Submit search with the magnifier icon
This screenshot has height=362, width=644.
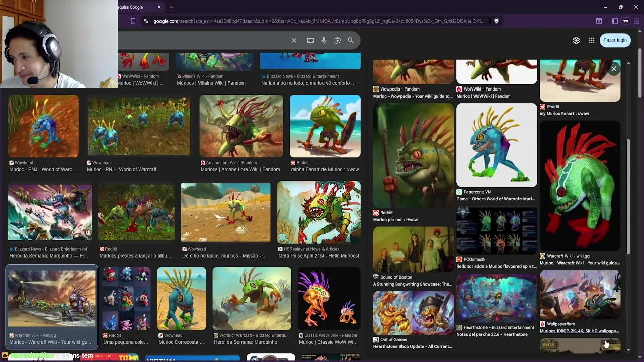[351, 40]
